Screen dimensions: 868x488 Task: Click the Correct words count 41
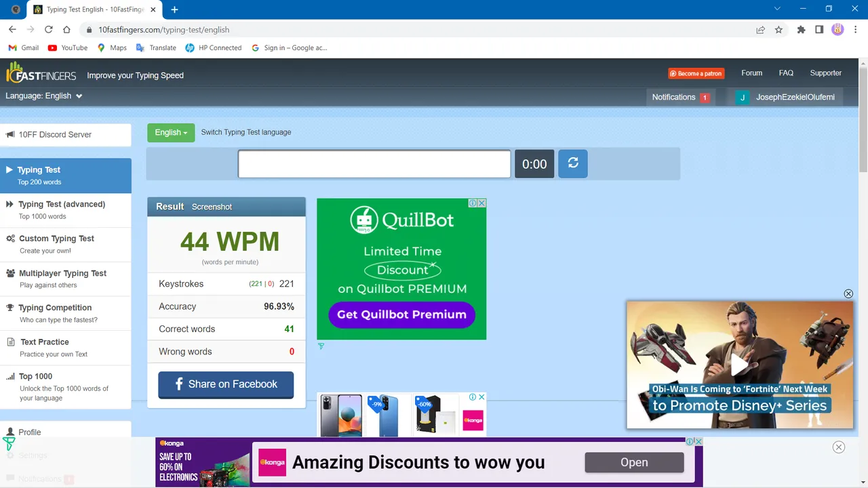click(x=289, y=329)
